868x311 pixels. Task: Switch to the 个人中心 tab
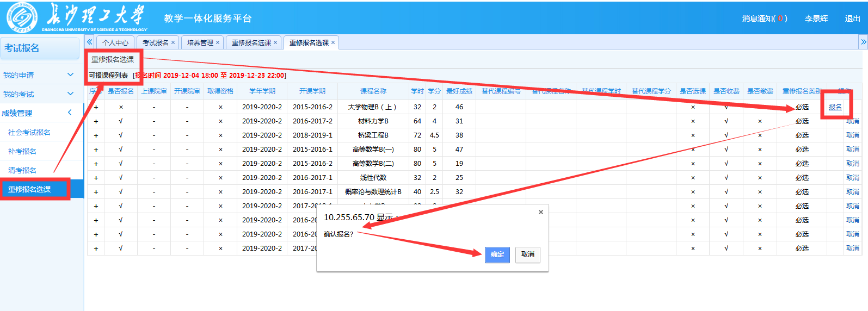pyautogui.click(x=115, y=42)
